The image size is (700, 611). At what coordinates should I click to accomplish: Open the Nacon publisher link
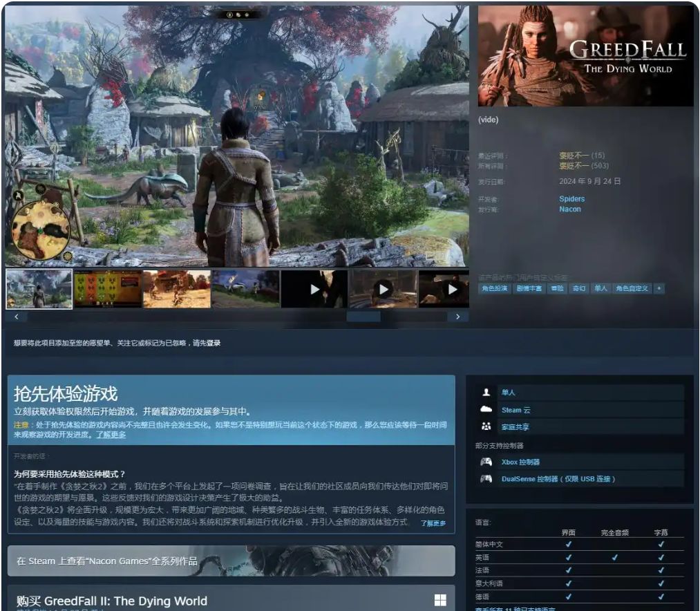570,209
